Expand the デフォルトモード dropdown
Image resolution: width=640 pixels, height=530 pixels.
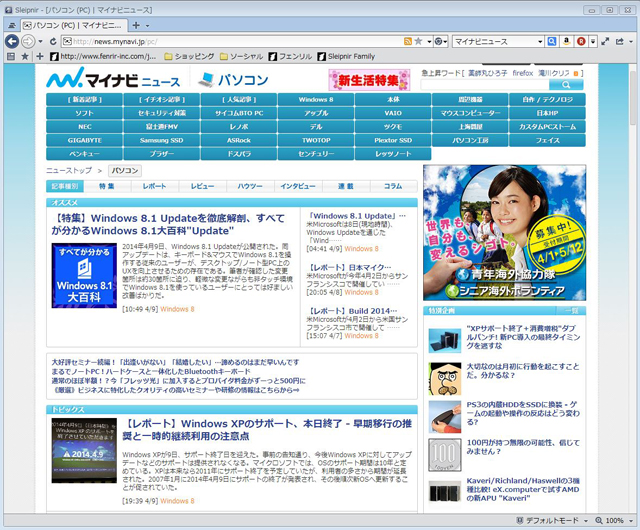[586, 521]
